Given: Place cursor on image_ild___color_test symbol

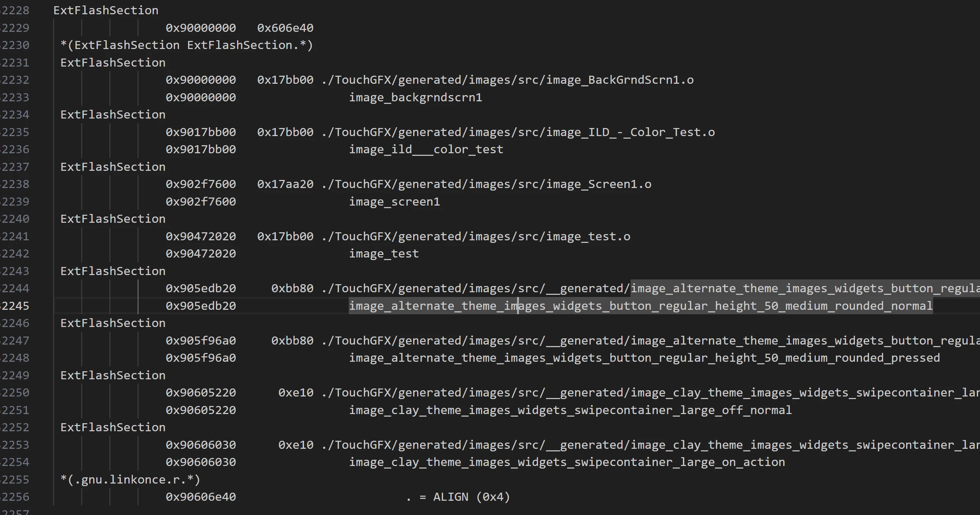Looking at the screenshot, I should point(426,150).
